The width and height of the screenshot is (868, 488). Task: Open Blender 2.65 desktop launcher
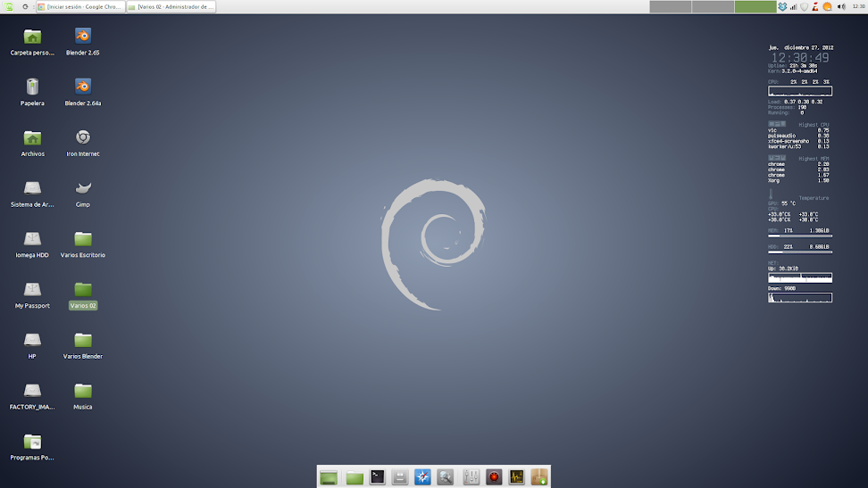83,36
